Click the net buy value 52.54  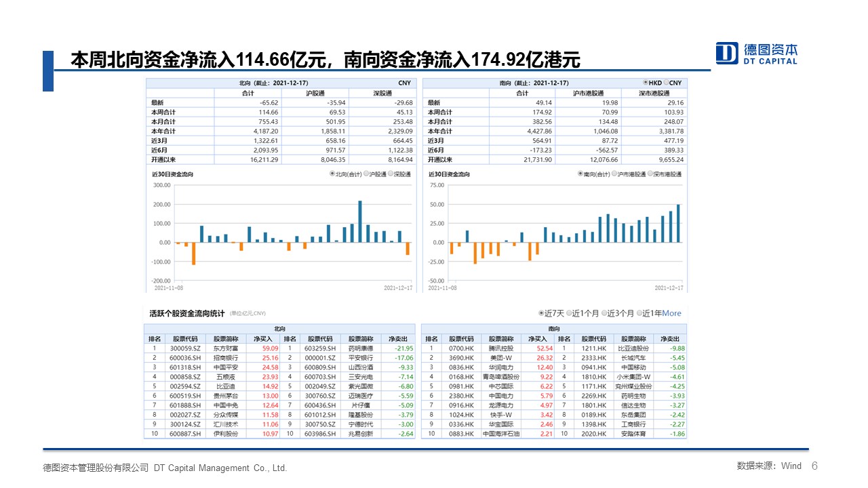point(545,348)
